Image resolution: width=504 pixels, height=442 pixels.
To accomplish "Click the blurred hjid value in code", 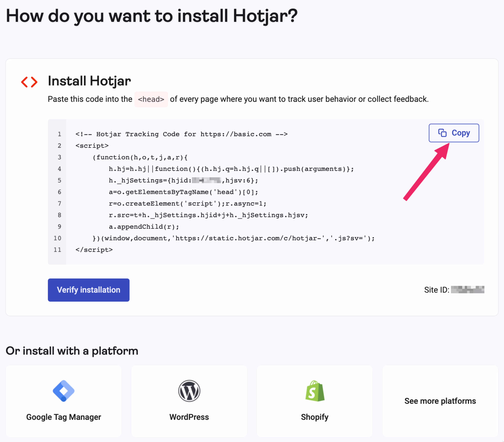I will click(206, 180).
